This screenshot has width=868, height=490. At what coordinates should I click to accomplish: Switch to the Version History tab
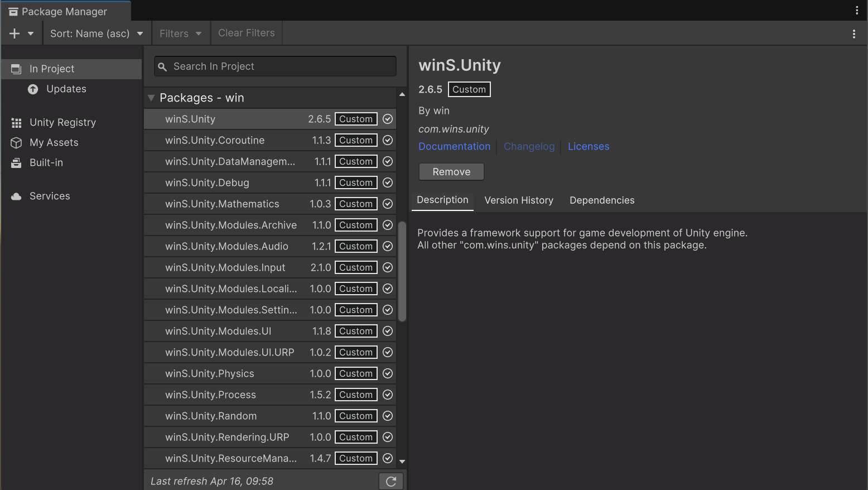point(518,200)
